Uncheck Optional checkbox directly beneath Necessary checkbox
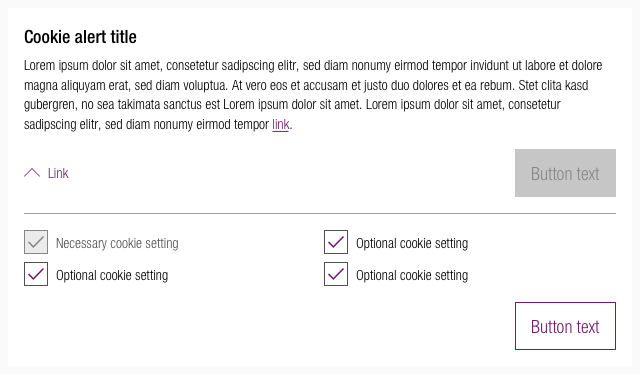Screen dimensions: 640x374 point(36,274)
